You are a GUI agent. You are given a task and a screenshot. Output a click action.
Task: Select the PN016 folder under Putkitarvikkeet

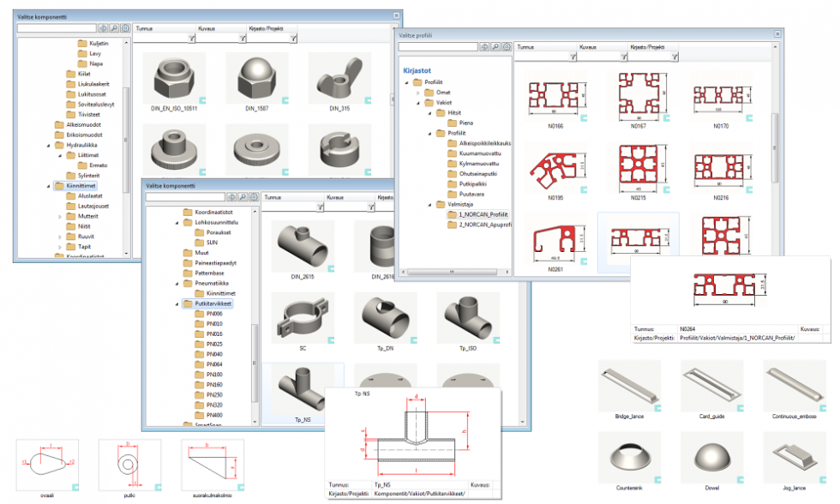[213, 333]
